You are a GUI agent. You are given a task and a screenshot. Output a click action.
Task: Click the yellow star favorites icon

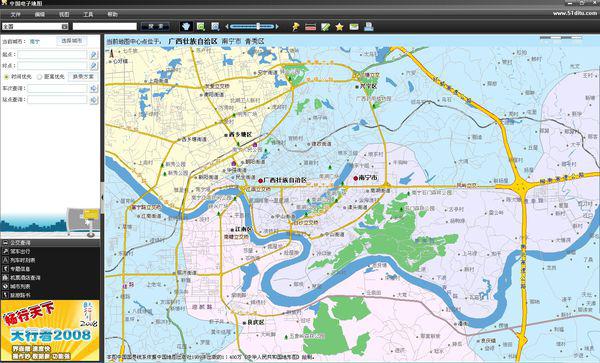[x=339, y=27]
